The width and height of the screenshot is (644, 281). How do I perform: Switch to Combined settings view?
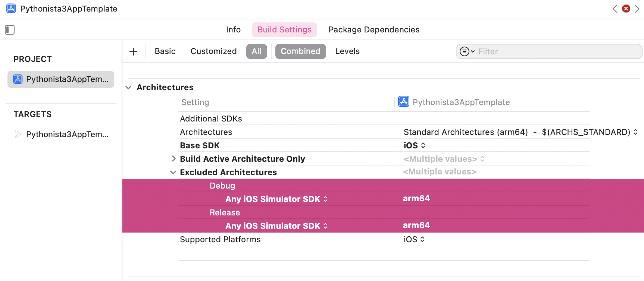click(300, 51)
